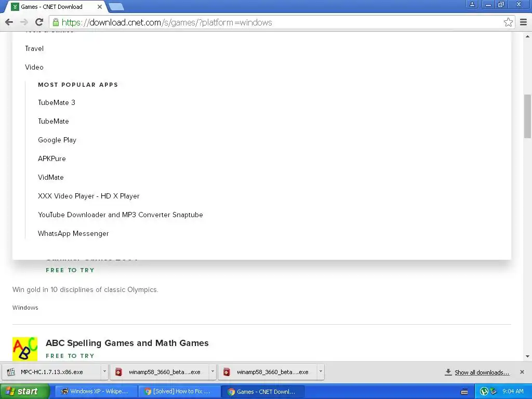Open TubeMate 3 link
The width and height of the screenshot is (532, 399).
click(57, 102)
